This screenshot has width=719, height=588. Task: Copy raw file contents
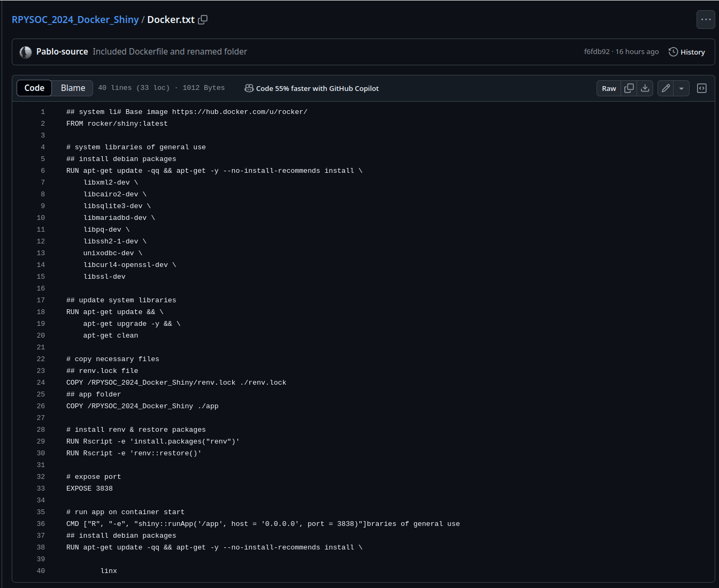click(629, 88)
